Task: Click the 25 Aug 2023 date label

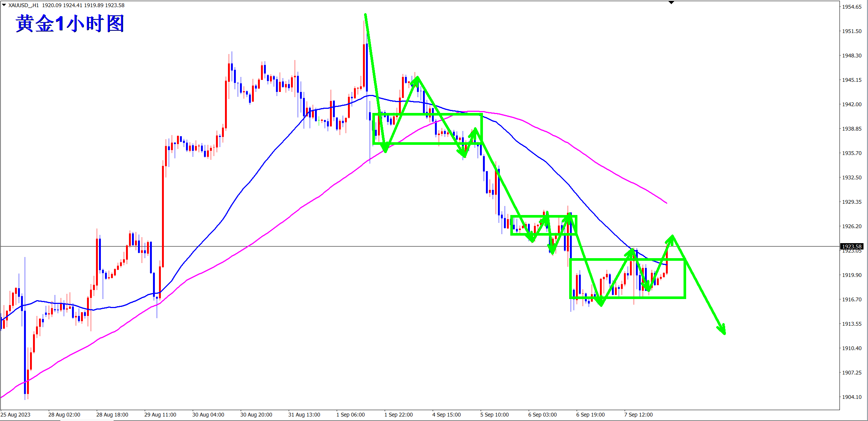Action: pos(15,415)
